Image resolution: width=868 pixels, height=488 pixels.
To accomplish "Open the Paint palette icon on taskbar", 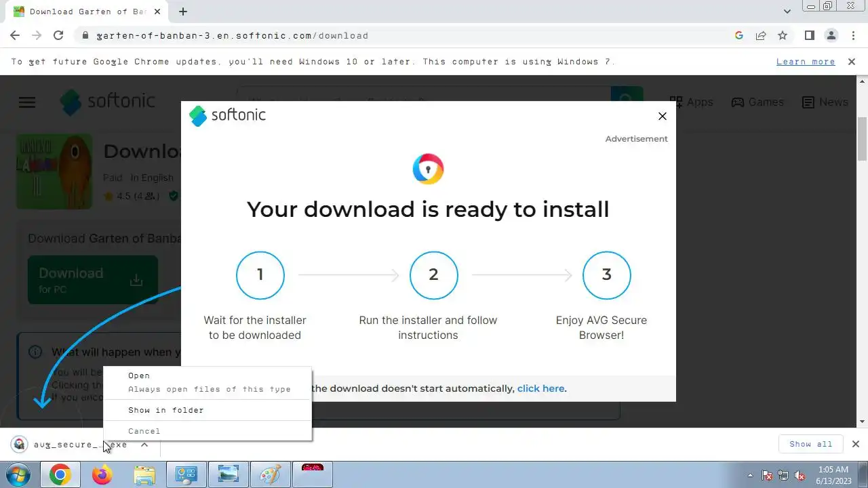I will point(270,474).
